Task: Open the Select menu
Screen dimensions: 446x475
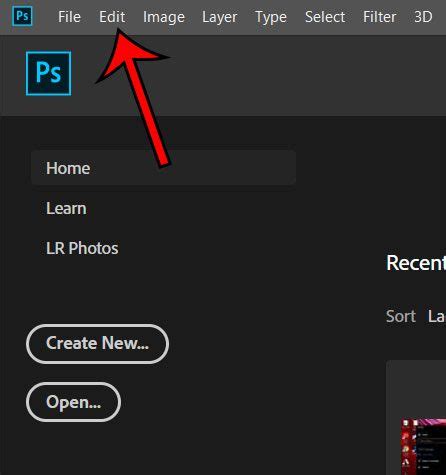Action: pos(325,17)
